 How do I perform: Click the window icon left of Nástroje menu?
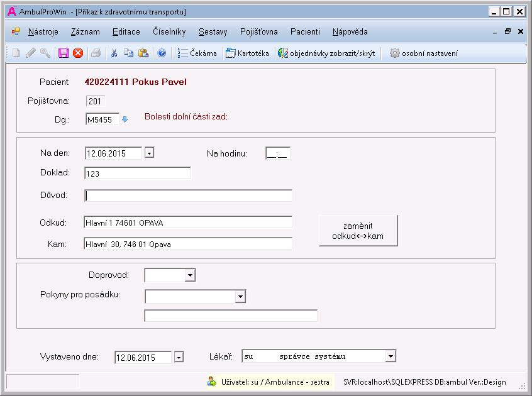[x=16, y=31]
